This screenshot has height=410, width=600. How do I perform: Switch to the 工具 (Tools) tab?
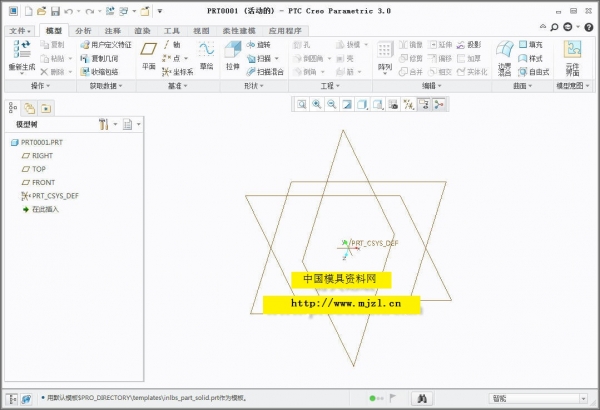[x=171, y=31]
